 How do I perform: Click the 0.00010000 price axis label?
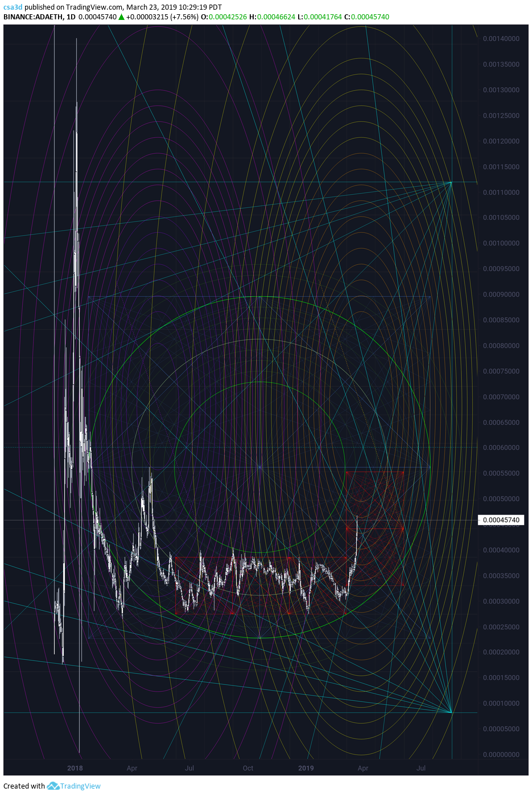click(501, 703)
